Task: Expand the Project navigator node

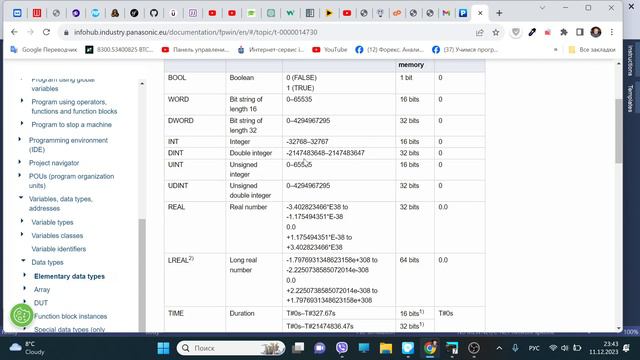Action: point(19,162)
